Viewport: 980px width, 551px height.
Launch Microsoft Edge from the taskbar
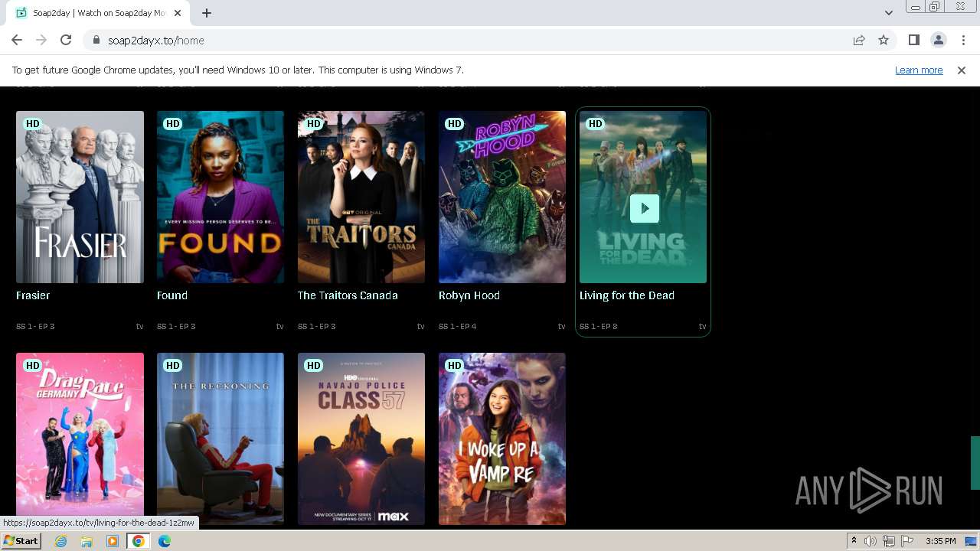pyautogui.click(x=165, y=541)
